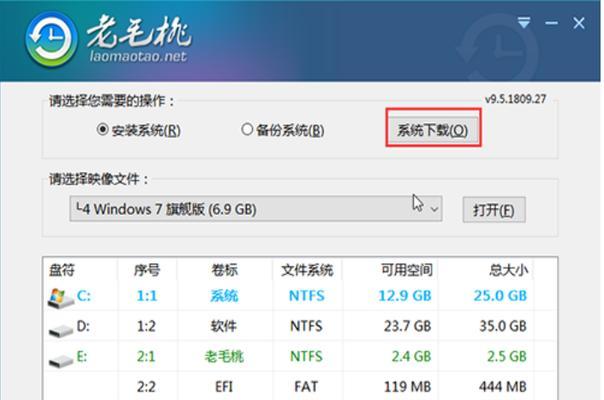The height and width of the screenshot is (400, 604).
Task: Click the 文件系统 column header
Action: [307, 270]
